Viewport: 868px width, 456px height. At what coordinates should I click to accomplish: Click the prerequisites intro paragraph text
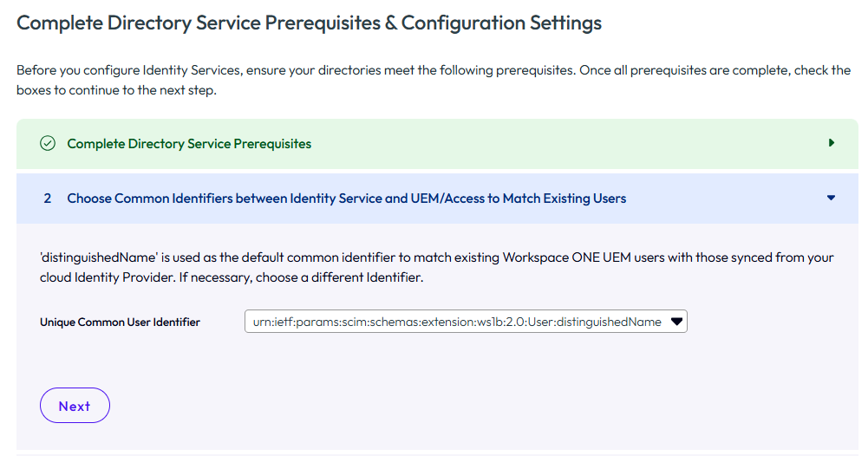click(x=434, y=81)
